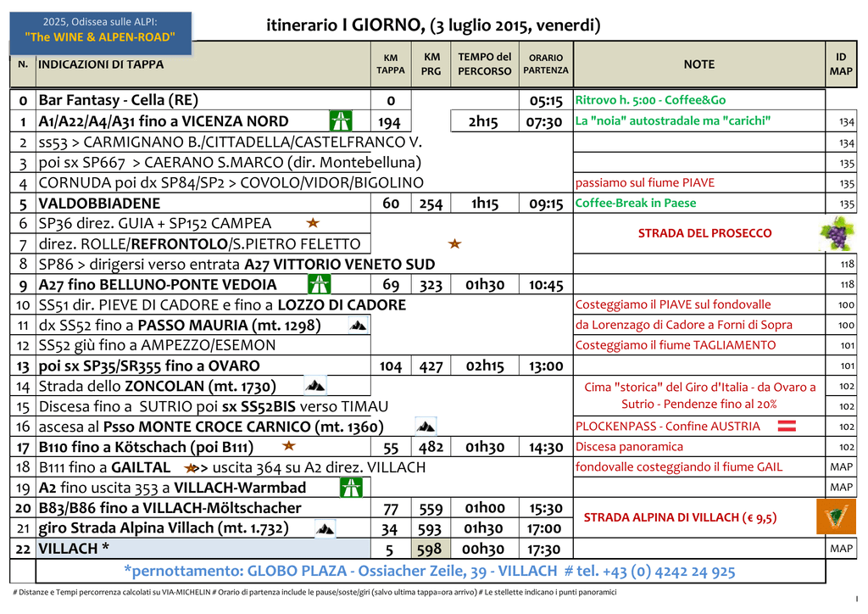Image resolution: width=868 pixels, height=614 pixels.
Task: Click the note 'da Lorenzago di Cadore a Forni di Sopra'
Action: pyautogui.click(x=684, y=325)
